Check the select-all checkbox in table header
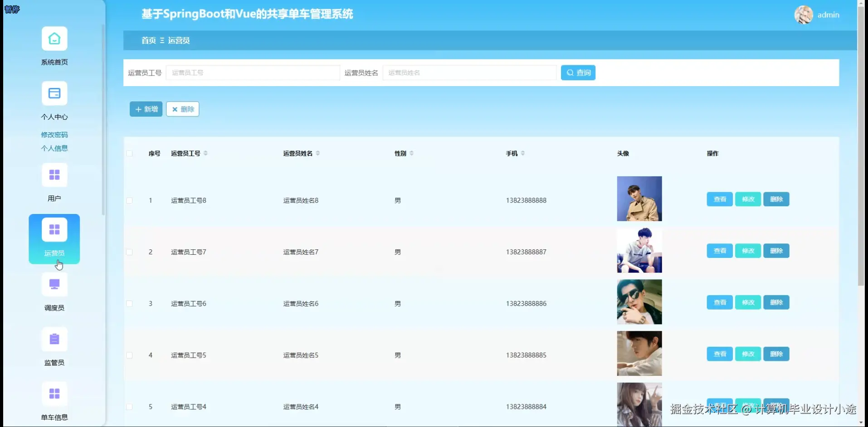The image size is (868, 427). (129, 153)
